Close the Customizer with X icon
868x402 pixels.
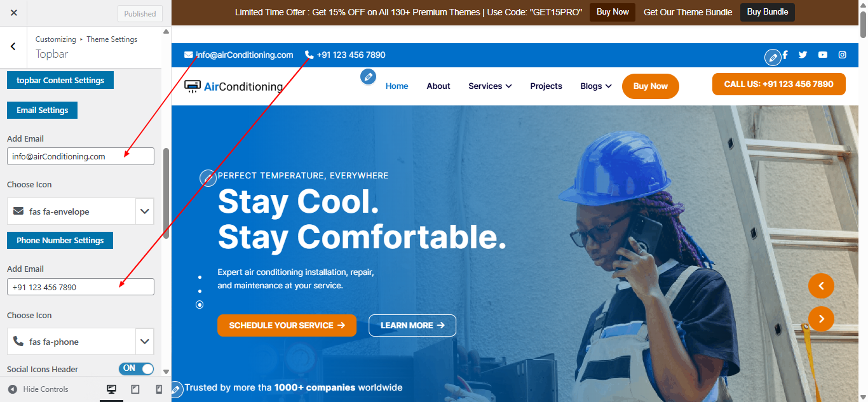point(14,13)
